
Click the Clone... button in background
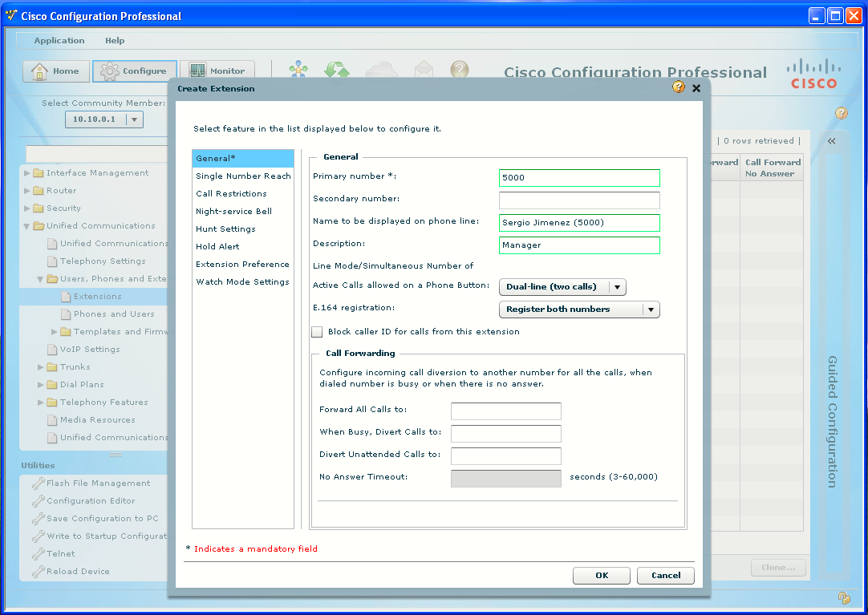coord(778,568)
